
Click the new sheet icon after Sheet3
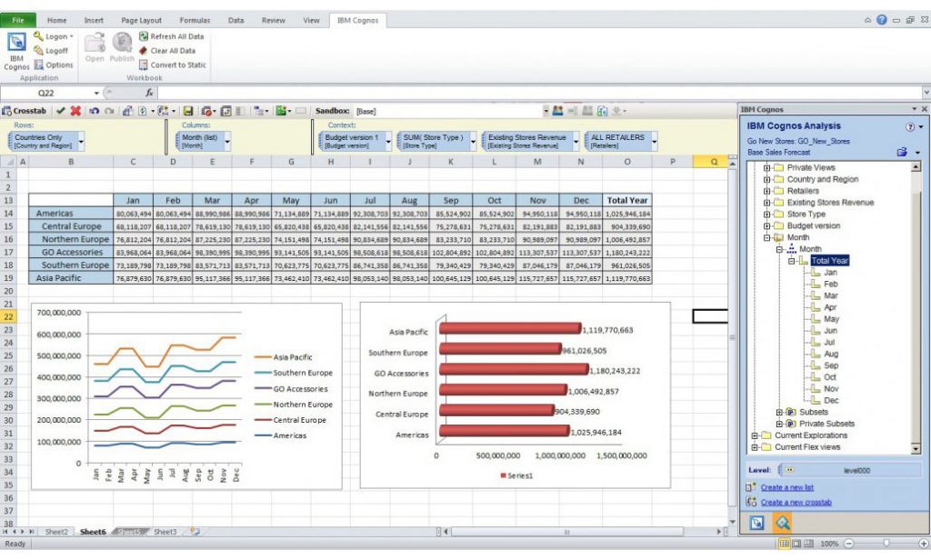coord(195,532)
